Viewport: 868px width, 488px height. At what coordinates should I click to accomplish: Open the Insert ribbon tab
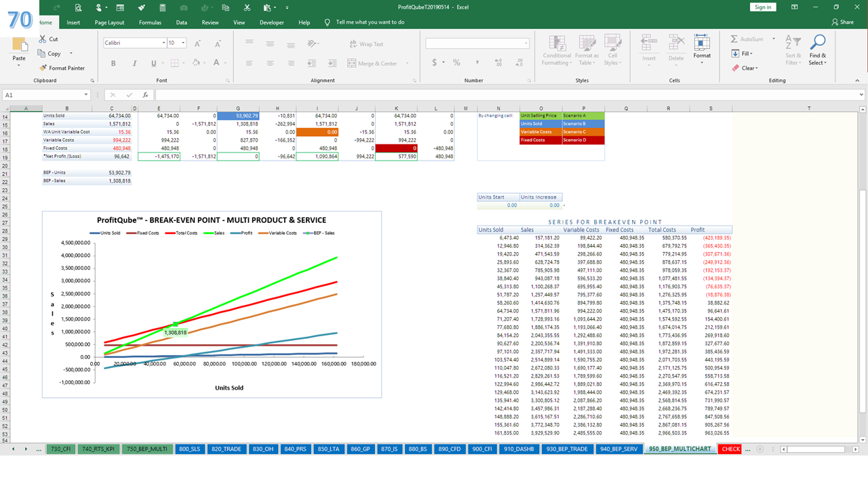click(73, 22)
